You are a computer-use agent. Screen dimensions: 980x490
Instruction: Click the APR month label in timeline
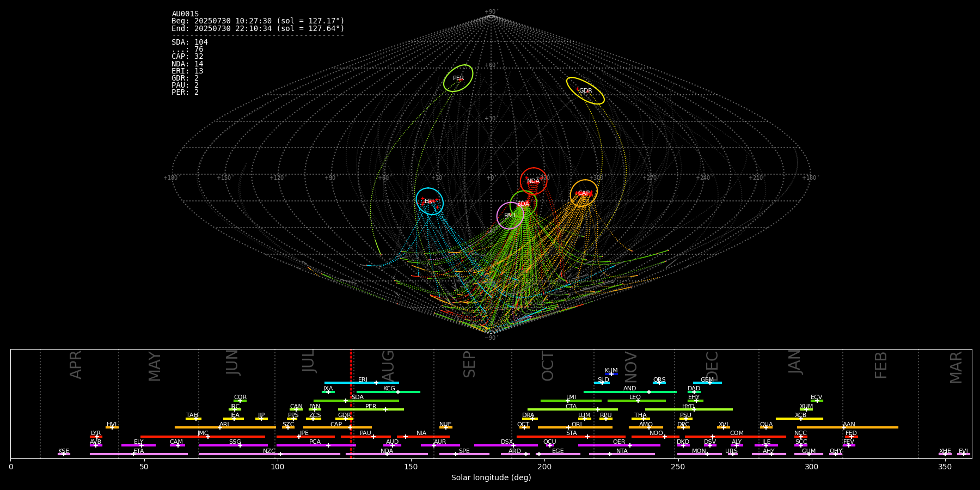click(x=76, y=365)
